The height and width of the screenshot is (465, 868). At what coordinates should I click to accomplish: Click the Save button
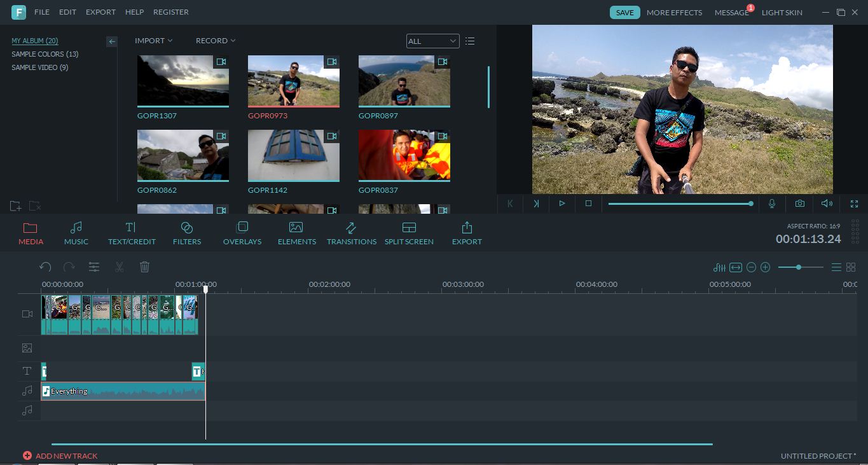pyautogui.click(x=624, y=13)
